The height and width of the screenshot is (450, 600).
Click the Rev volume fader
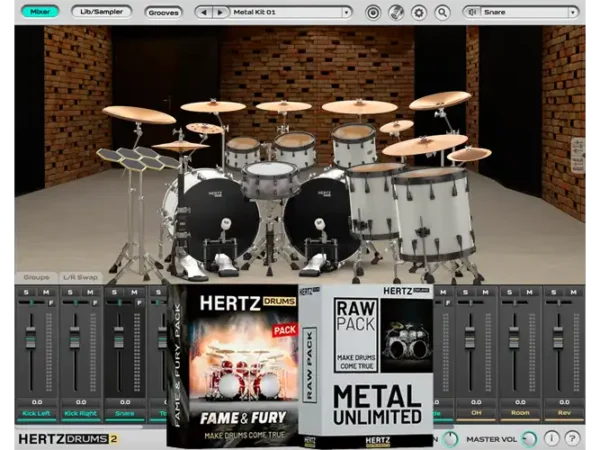point(558,337)
